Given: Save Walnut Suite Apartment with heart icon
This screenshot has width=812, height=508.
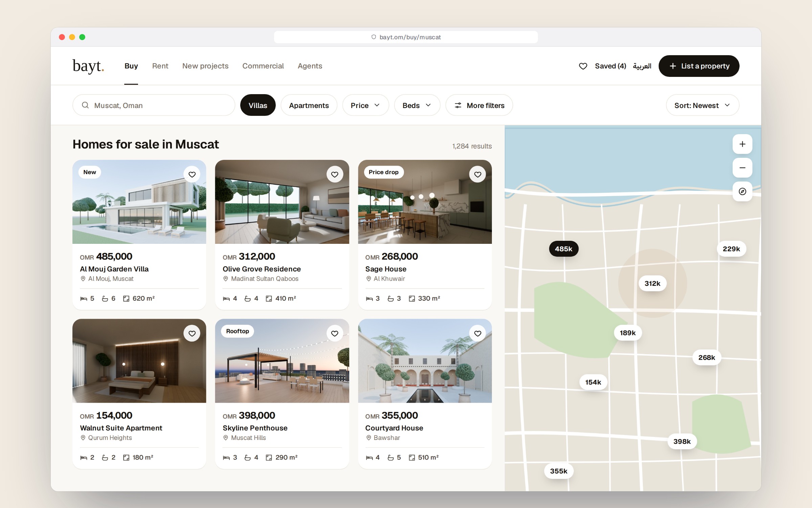Looking at the screenshot, I should pos(192,334).
